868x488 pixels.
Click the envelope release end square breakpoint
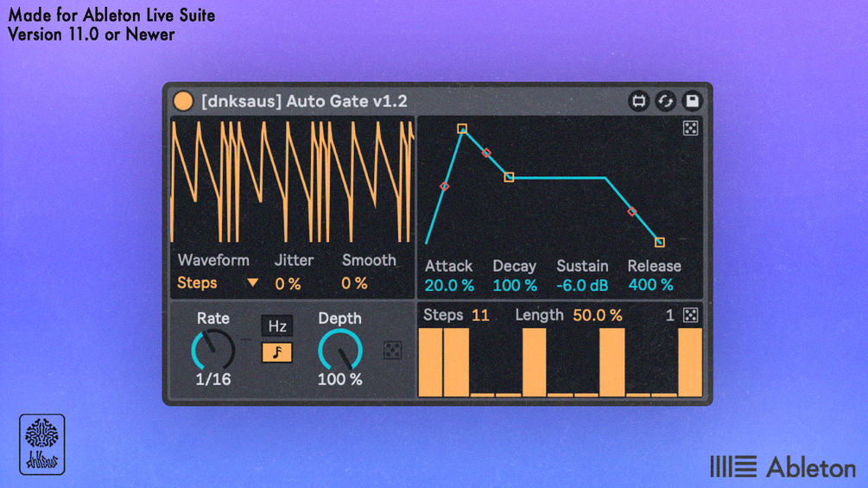[x=659, y=242]
